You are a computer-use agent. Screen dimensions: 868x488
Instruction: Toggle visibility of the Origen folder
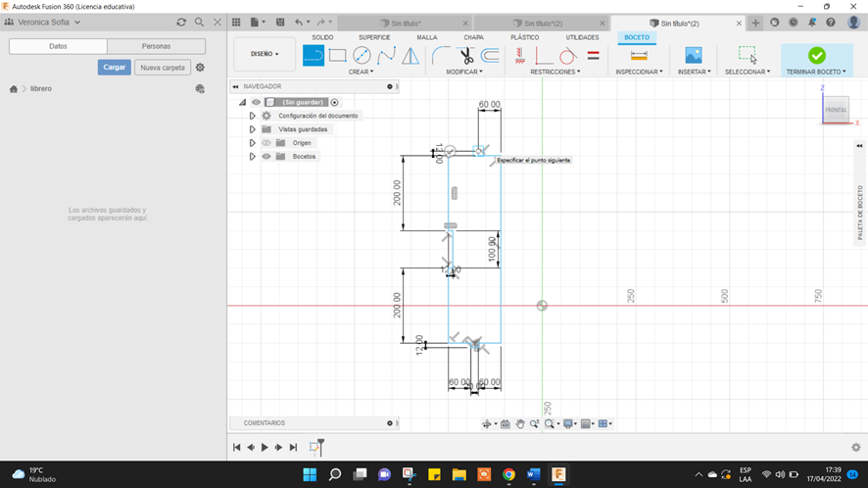[x=265, y=143]
